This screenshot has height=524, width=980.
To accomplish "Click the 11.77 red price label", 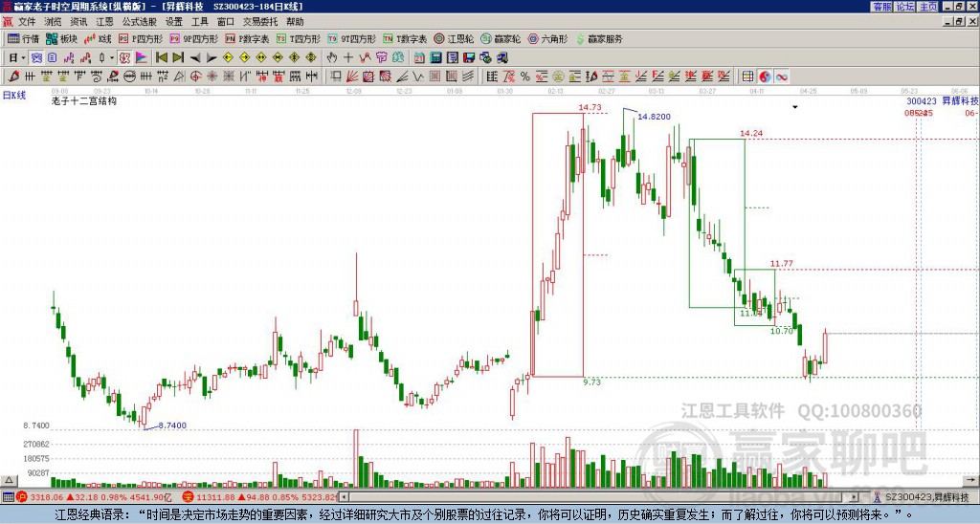I will [781, 264].
